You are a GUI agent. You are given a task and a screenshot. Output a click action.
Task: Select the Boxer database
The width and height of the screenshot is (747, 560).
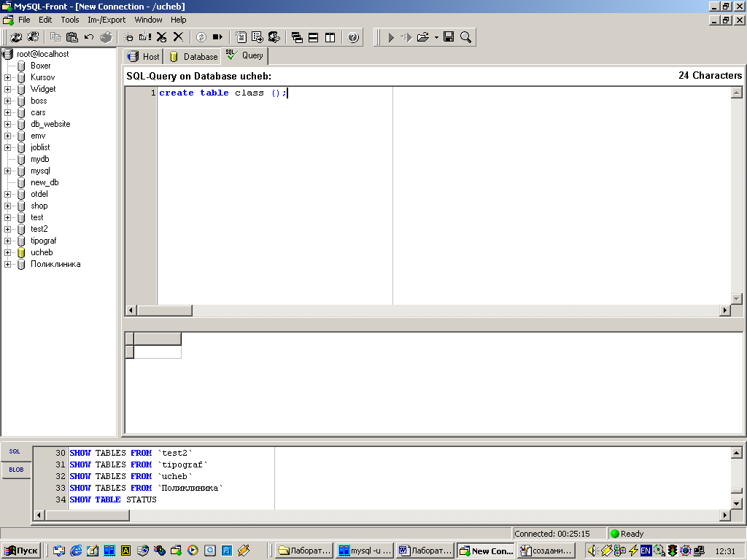[x=41, y=66]
